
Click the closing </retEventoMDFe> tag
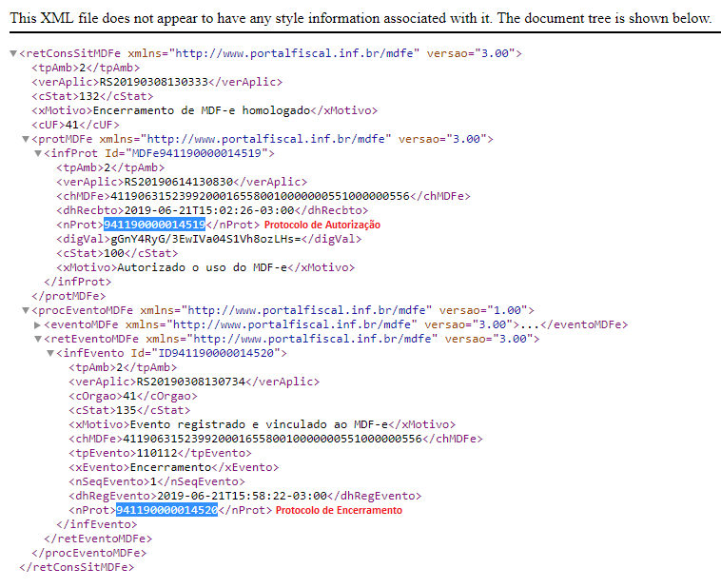pyautogui.click(x=98, y=539)
